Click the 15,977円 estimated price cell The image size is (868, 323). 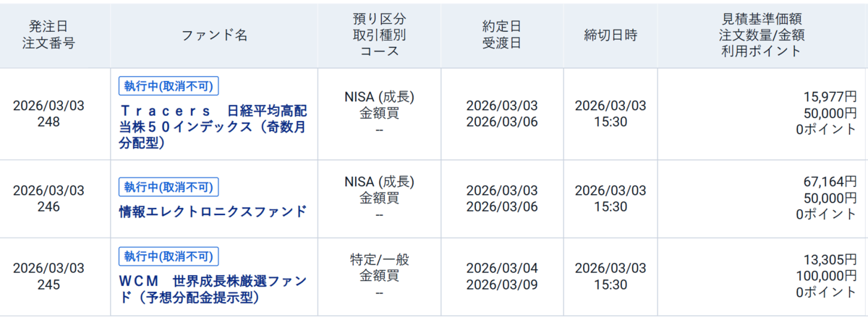point(830,96)
